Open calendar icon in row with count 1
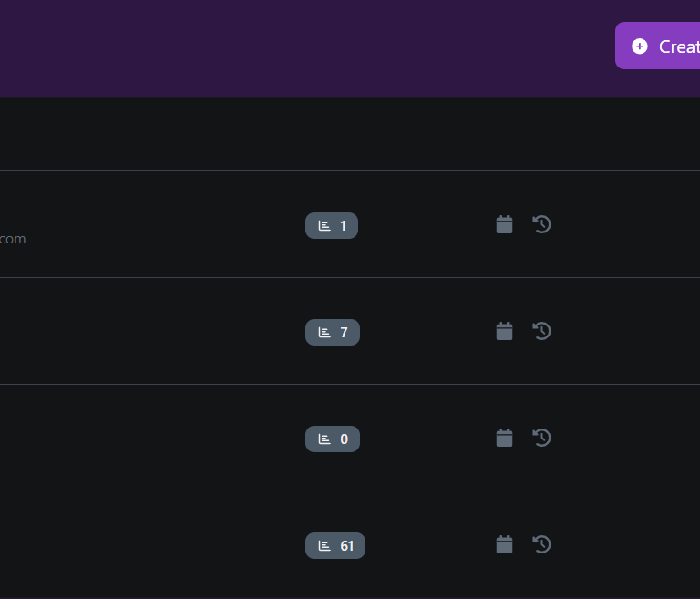The height and width of the screenshot is (599, 700). click(504, 224)
